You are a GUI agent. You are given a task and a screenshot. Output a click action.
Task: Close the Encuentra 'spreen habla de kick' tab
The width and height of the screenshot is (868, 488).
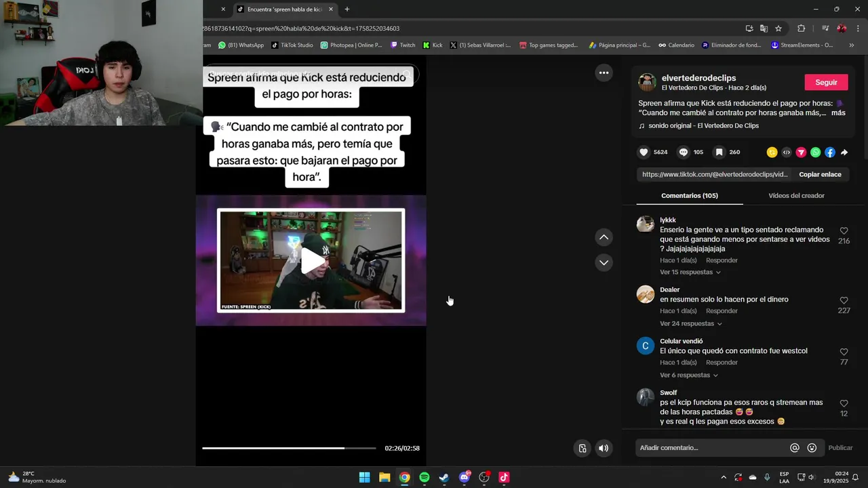coord(331,9)
